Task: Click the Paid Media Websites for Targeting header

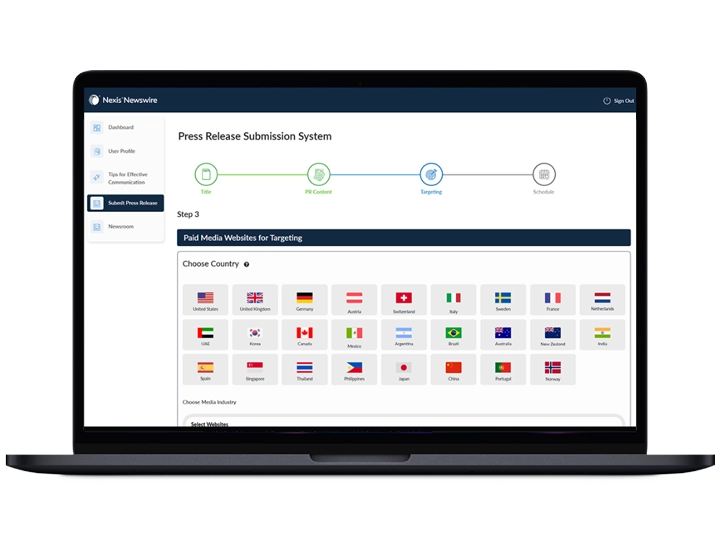Action: click(404, 238)
